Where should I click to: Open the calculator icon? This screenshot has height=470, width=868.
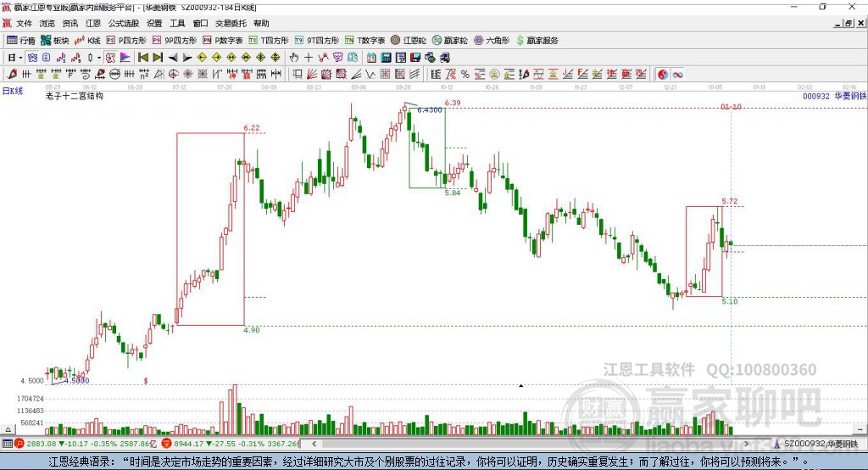(386, 58)
